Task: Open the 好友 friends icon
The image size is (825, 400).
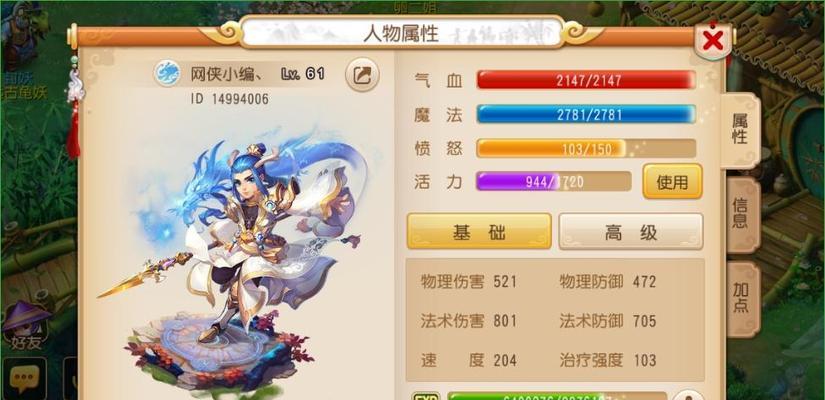Action: (25, 325)
